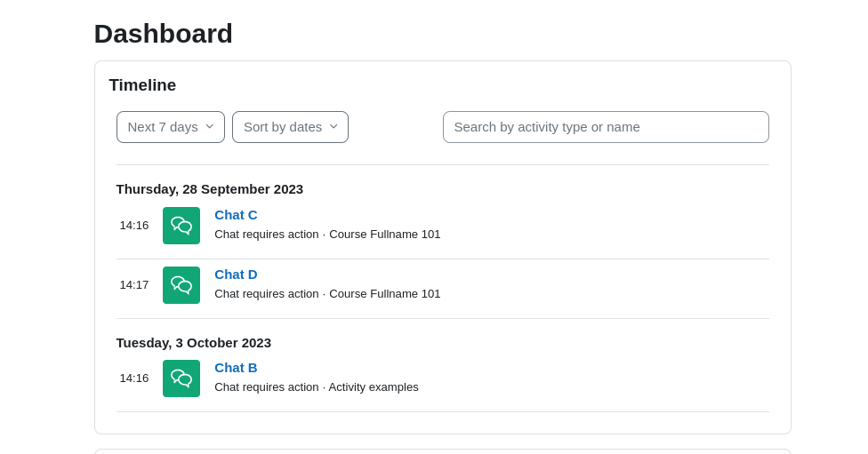The height and width of the screenshot is (454, 868).
Task: Click the Course Fullname 101 text under Chat C
Action: click(385, 235)
